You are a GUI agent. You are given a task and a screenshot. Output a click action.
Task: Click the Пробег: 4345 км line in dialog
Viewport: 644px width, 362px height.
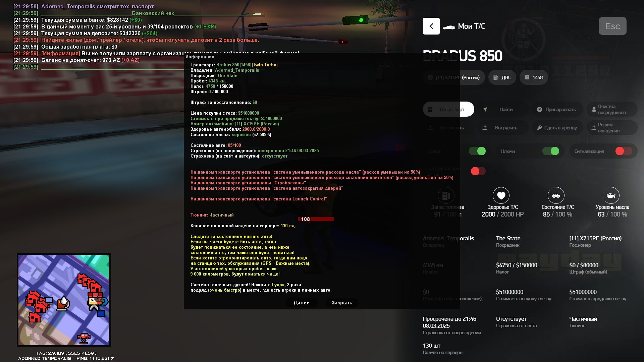pos(208,81)
